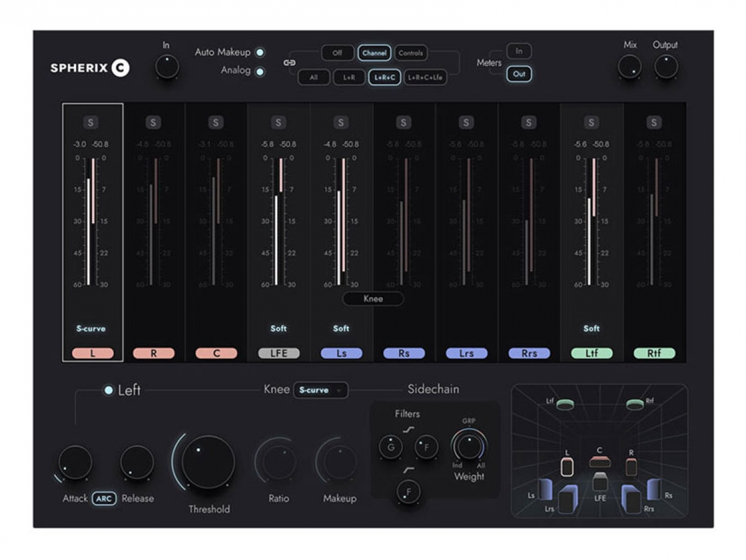Solo the Ls channel
The height and width of the screenshot is (560, 746).
[x=341, y=122]
